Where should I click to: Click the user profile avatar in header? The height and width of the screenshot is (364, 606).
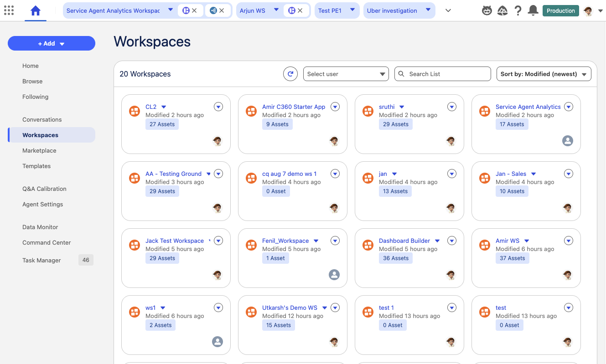(588, 11)
